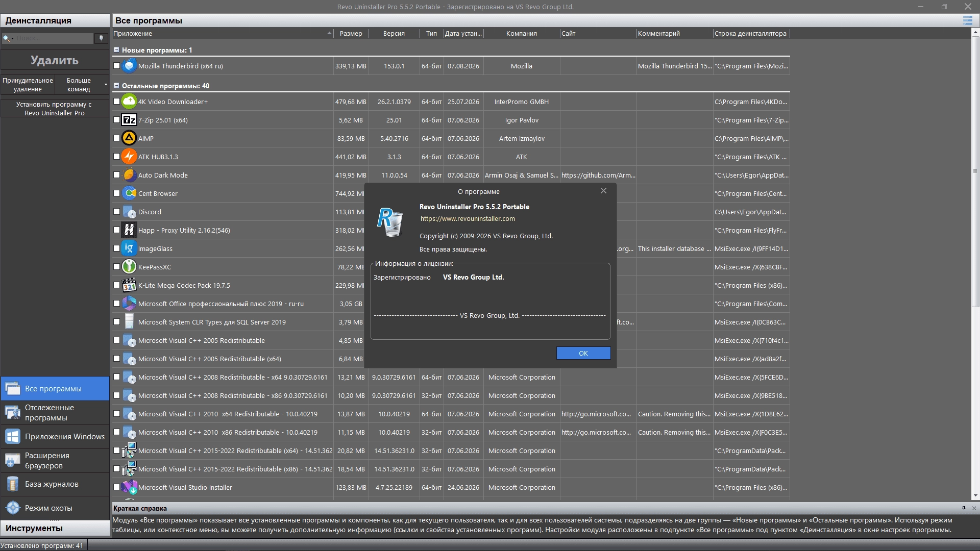Tick the KeePassXC row checkbox
Viewport: 980px width, 551px height.
pyautogui.click(x=116, y=267)
